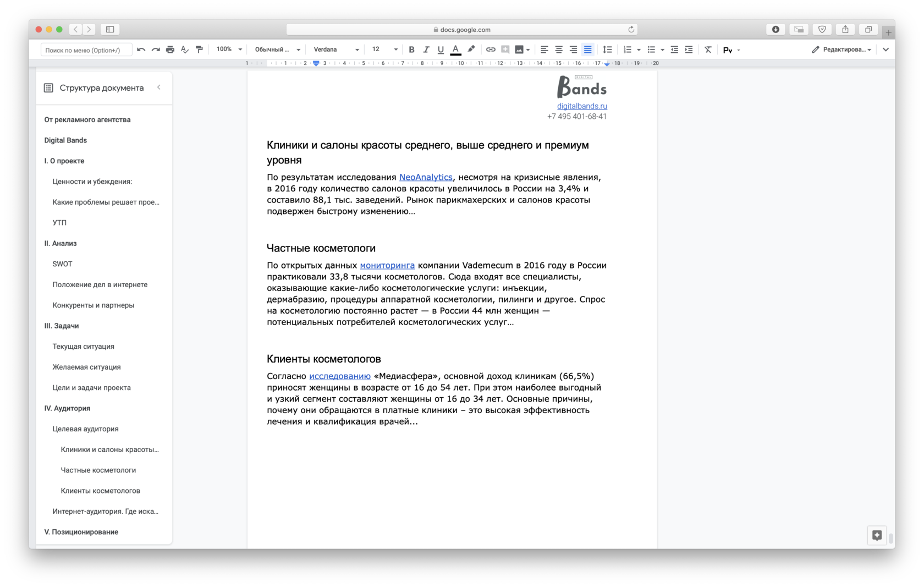
Task: Toggle underline formatting
Action: point(441,50)
